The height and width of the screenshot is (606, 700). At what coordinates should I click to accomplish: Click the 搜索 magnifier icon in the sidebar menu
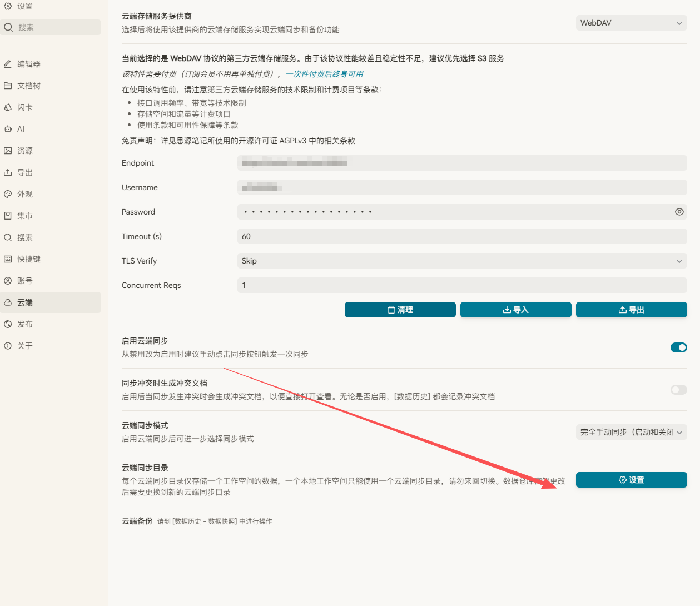8,237
